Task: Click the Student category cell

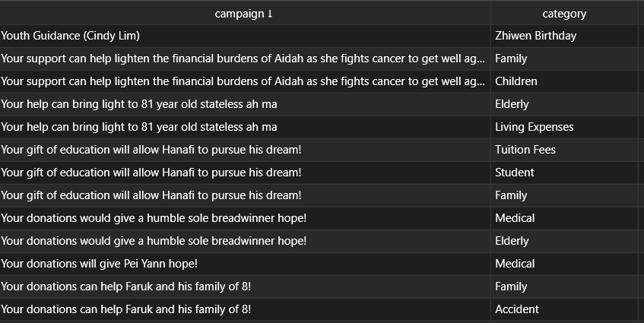Action: [x=564, y=173]
